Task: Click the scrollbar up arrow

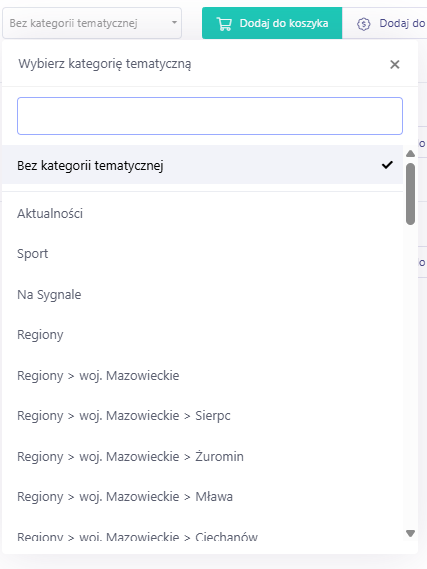Action: [x=410, y=153]
